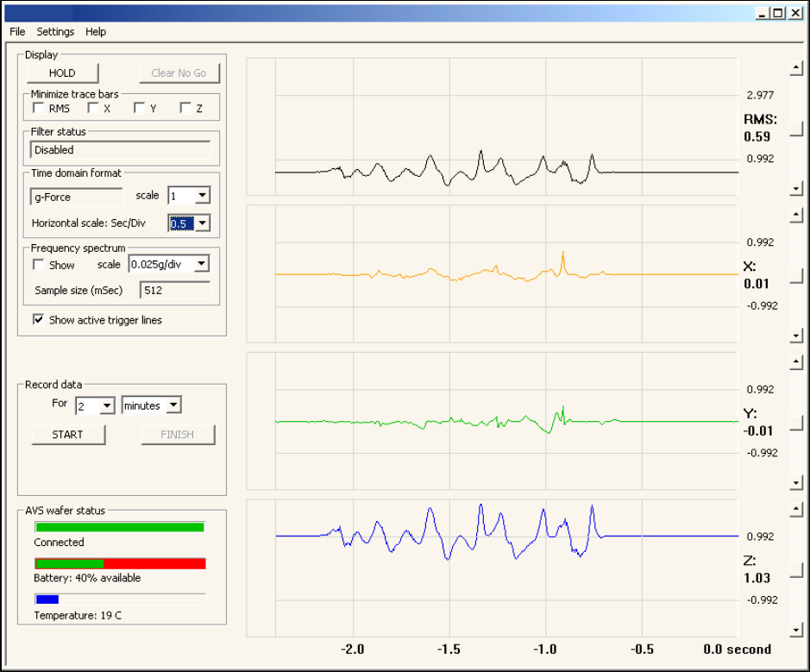Open the 0.025g/div spectrum scale dropdown
Screen dimensions: 810x672
point(202,264)
